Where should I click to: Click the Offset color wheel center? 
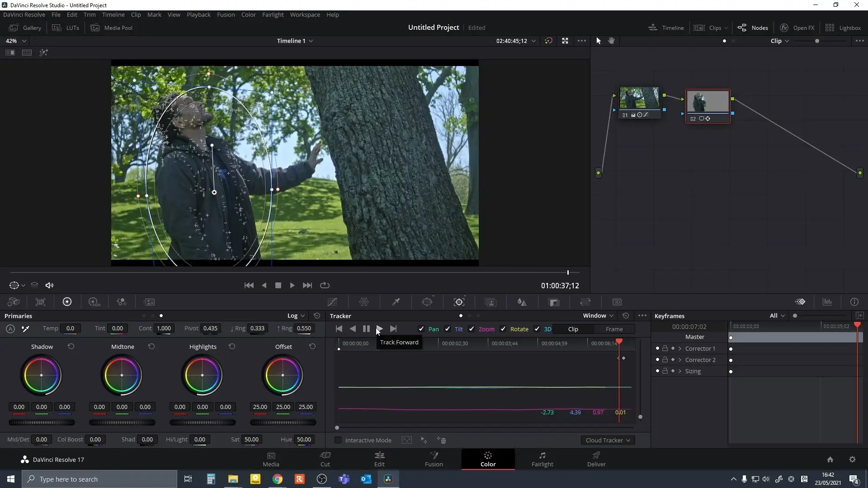[283, 375]
